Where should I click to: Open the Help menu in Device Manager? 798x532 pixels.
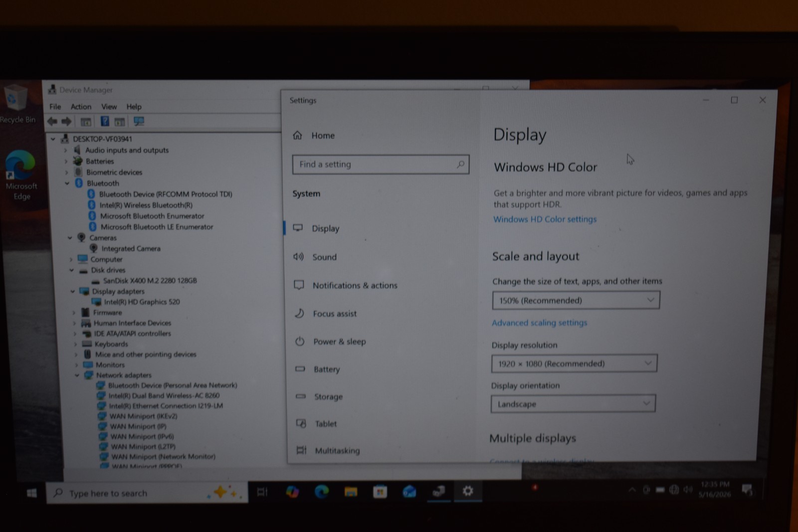(x=134, y=107)
